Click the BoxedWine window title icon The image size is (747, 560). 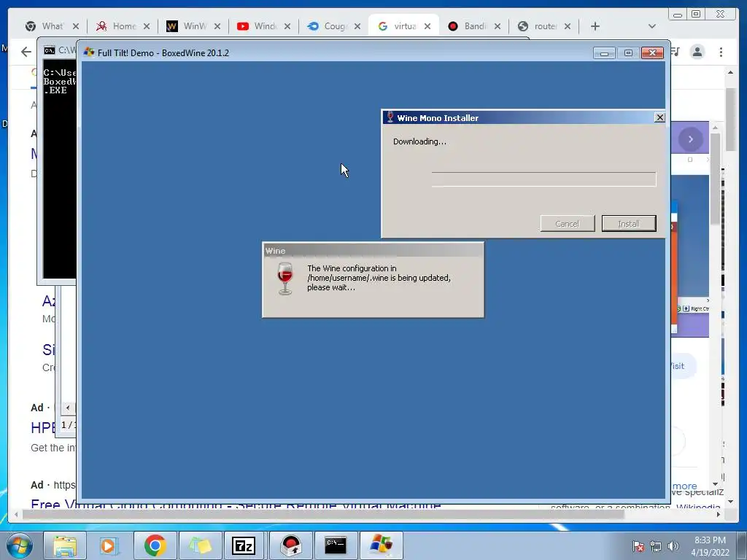[x=88, y=52]
